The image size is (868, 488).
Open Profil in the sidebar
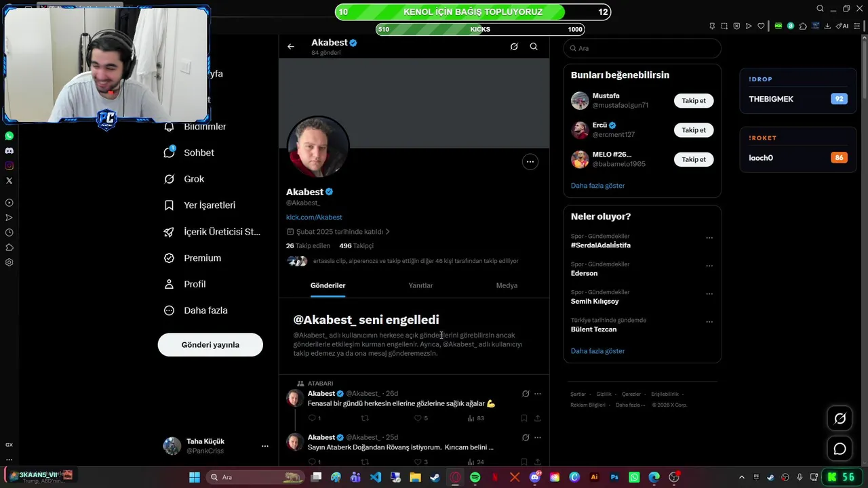point(184,284)
